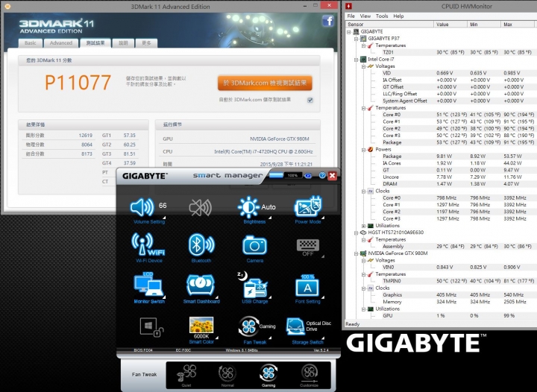Toggle the Bluetooth icon

click(201, 244)
